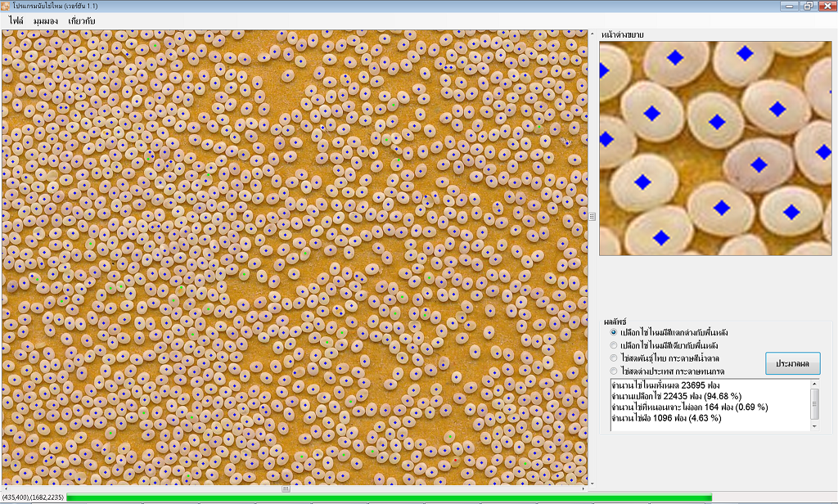Viewport: 838px width, 504px height.
Task: Choose the ไข่สดพันธุ์ไทย radio option
Action: pos(614,358)
